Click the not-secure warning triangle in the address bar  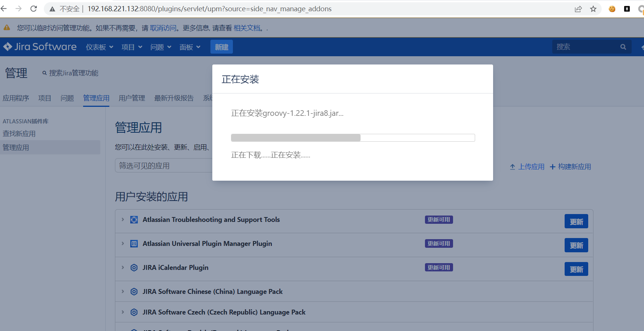(52, 9)
